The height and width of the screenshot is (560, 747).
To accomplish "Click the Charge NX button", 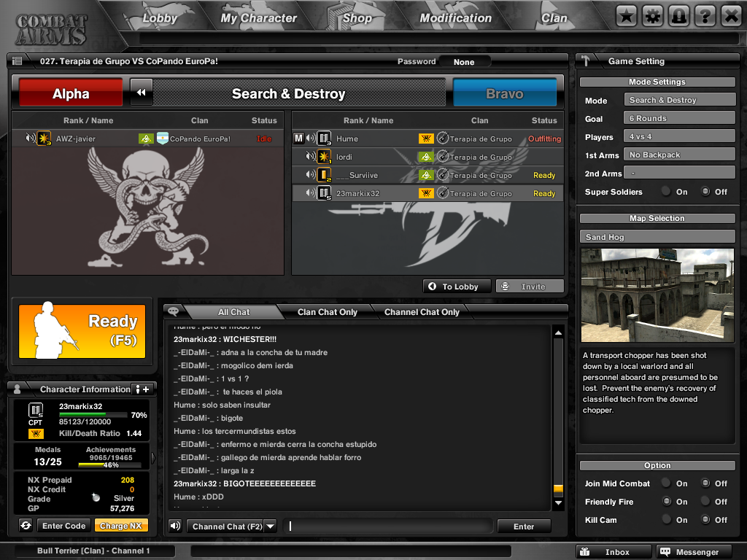I will point(120,526).
